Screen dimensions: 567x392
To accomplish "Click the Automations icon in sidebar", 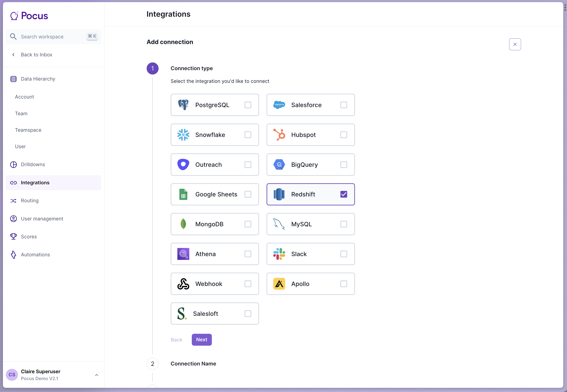I will click(x=14, y=255).
